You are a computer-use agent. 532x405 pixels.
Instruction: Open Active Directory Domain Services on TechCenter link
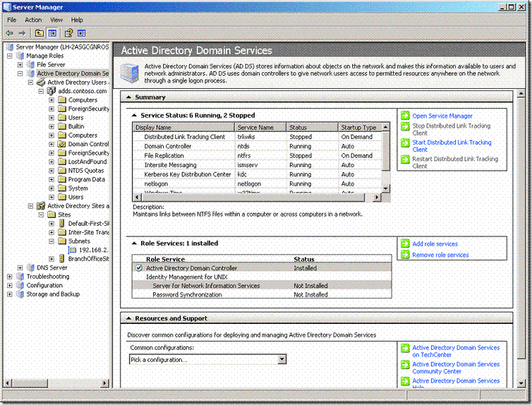pos(456,351)
